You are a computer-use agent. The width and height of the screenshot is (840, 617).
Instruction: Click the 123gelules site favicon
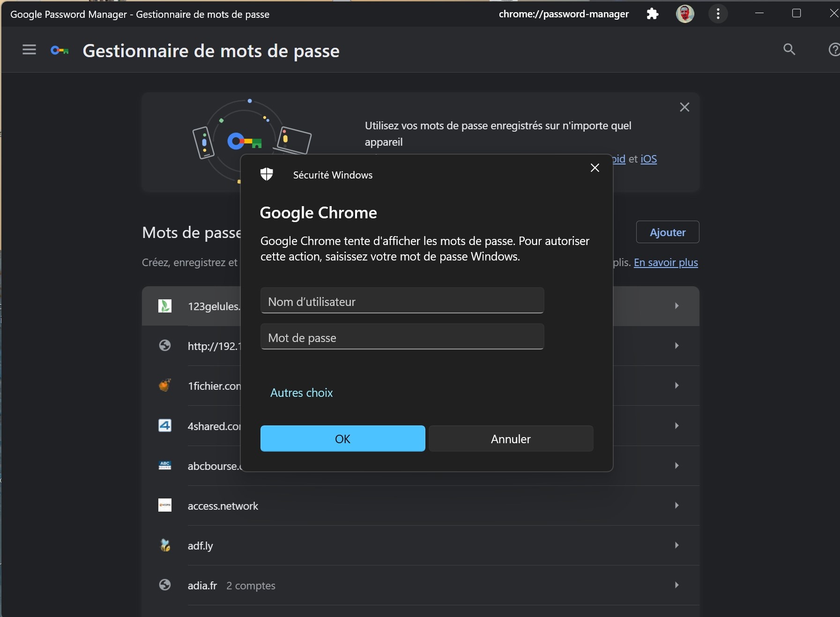(x=165, y=306)
